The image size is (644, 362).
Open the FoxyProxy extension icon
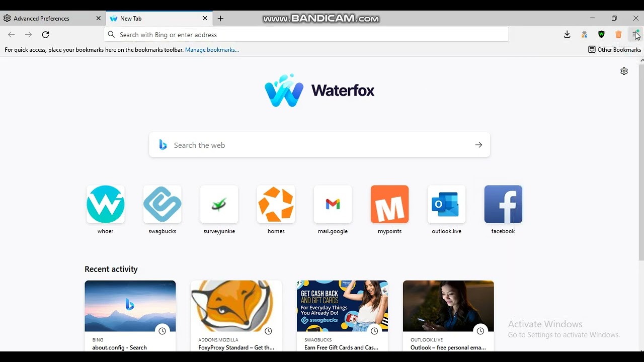click(584, 35)
